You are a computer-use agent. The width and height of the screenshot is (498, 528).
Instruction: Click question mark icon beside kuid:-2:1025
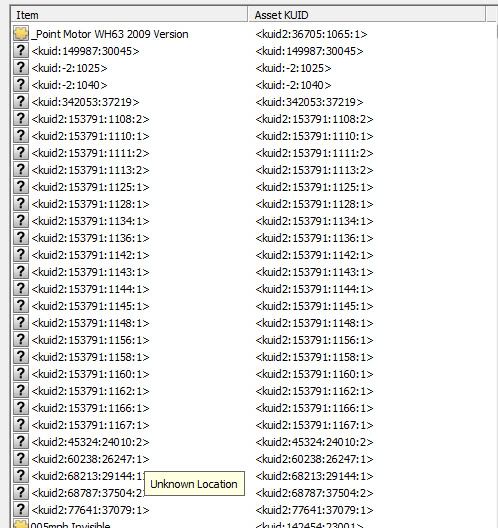pyautogui.click(x=21, y=68)
